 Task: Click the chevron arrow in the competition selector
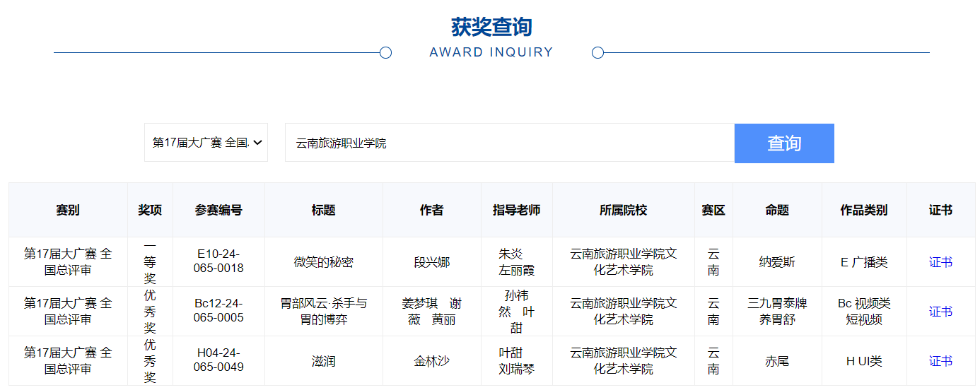(x=257, y=143)
